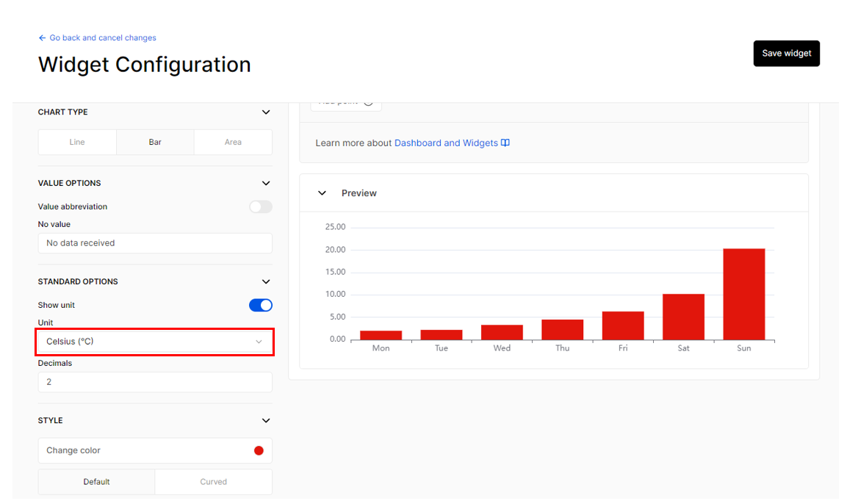Collapse the Preview panel

(322, 193)
